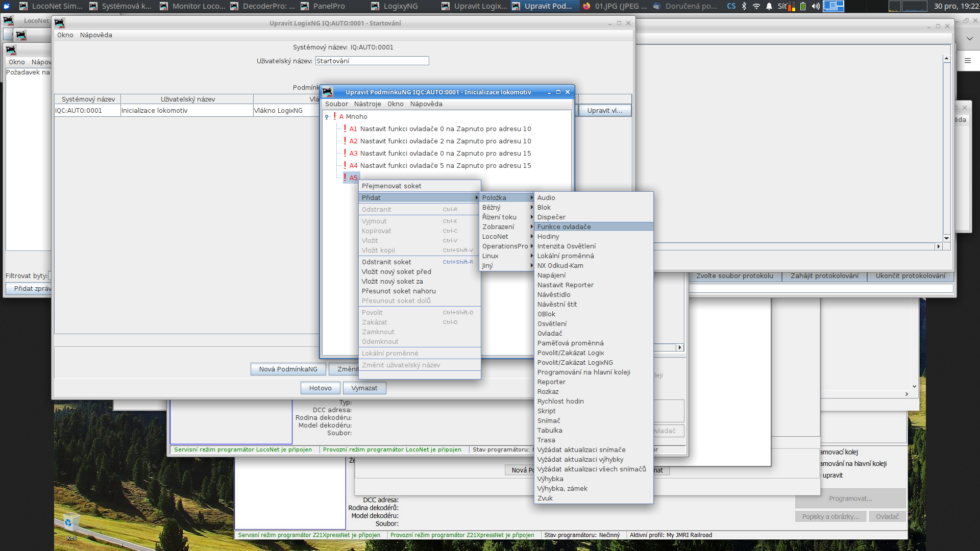
Task: Click the JMRI locomotive icon in PodmínkuNG title bar
Action: click(x=328, y=92)
